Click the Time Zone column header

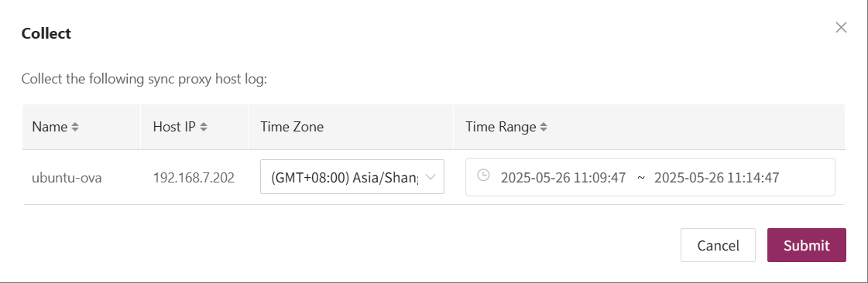pos(292,127)
